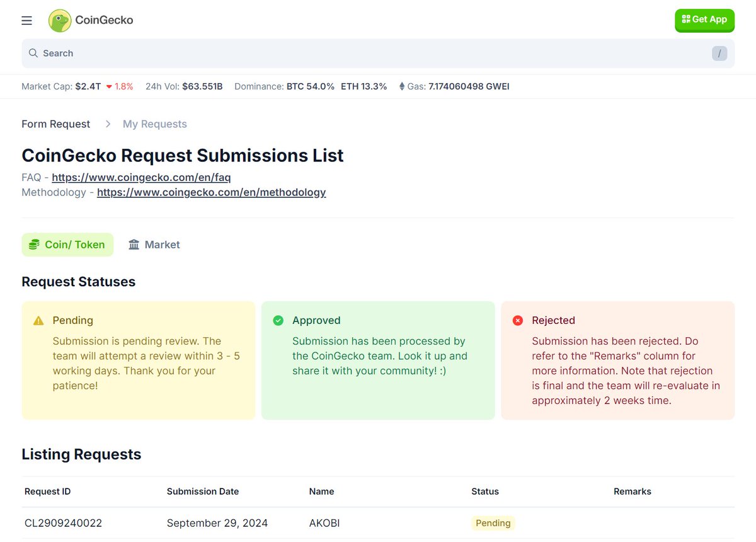
Task: Click the Listing Requests heading
Action: point(81,454)
